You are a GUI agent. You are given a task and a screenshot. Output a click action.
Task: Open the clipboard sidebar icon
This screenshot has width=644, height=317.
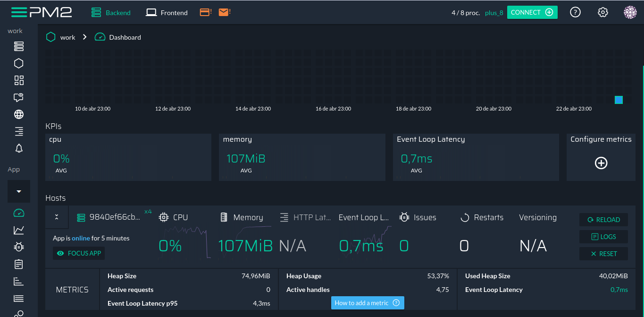coord(19,264)
